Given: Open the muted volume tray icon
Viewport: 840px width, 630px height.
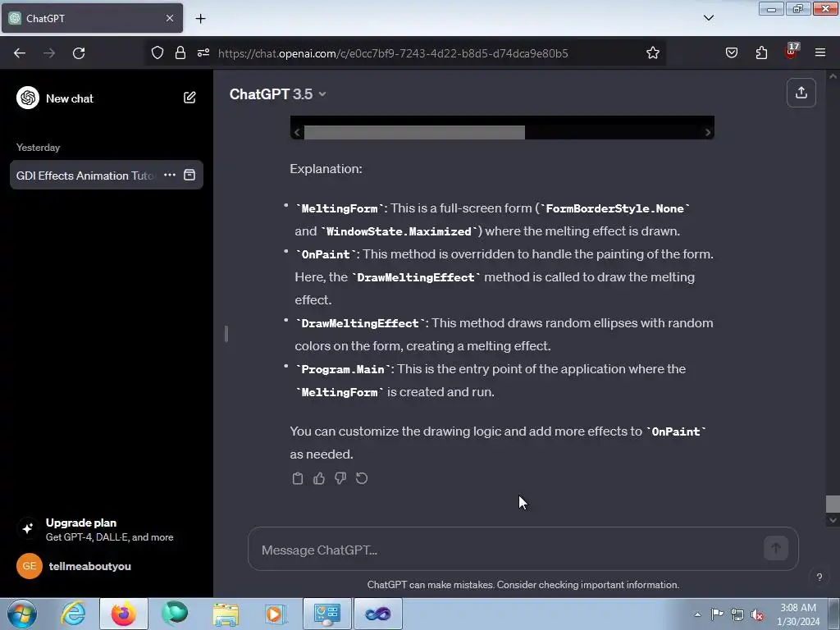Looking at the screenshot, I should [x=757, y=614].
